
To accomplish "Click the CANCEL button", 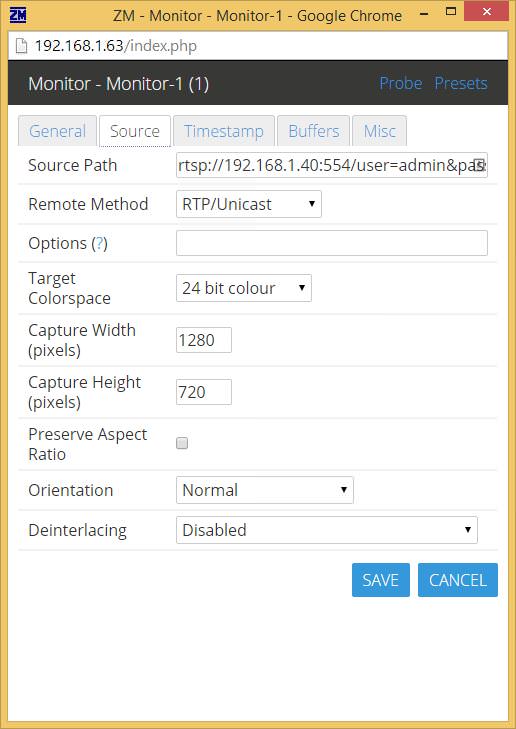I will pos(458,580).
